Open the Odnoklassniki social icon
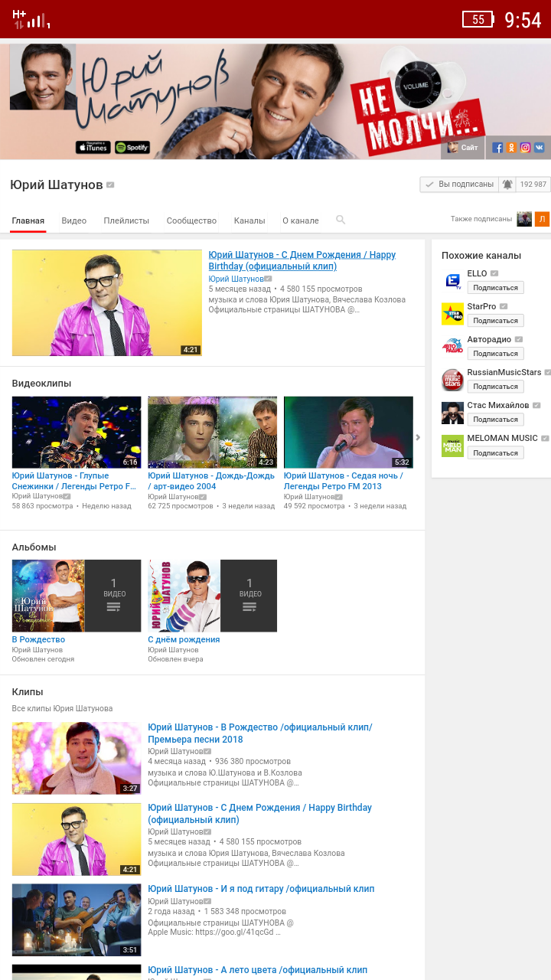 pyautogui.click(x=511, y=148)
